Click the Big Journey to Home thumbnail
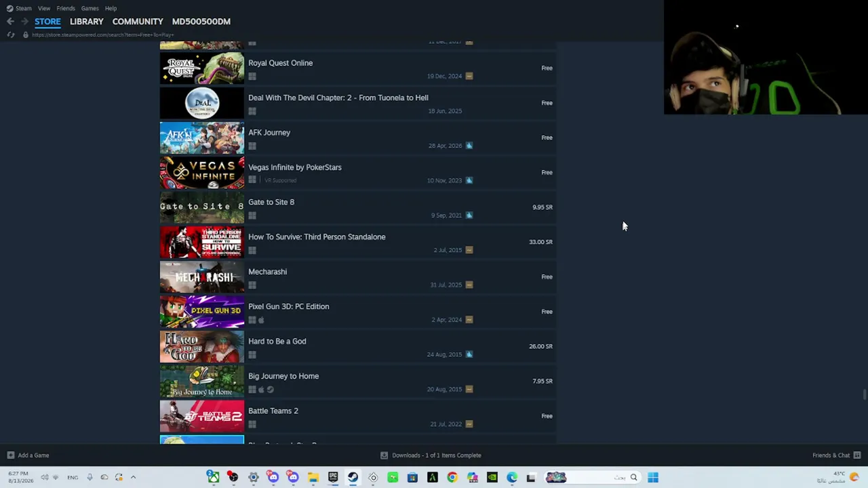This screenshot has width=868, height=488. coord(202,382)
